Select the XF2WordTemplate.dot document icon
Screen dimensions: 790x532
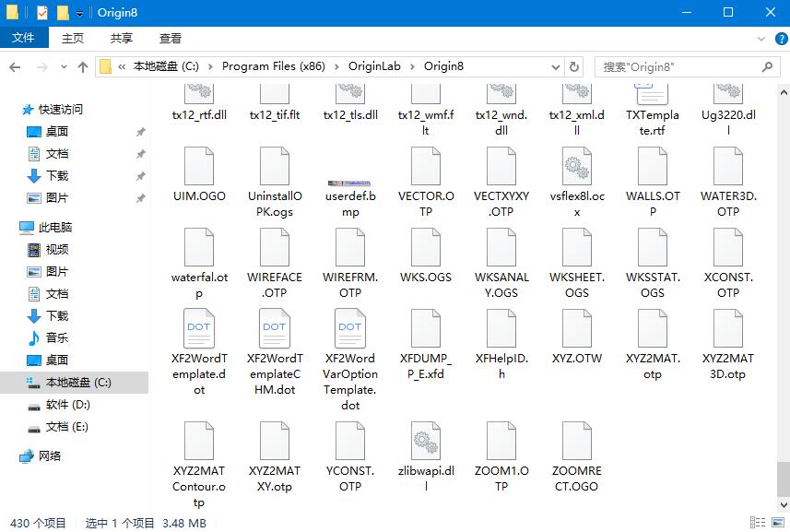[x=199, y=328]
